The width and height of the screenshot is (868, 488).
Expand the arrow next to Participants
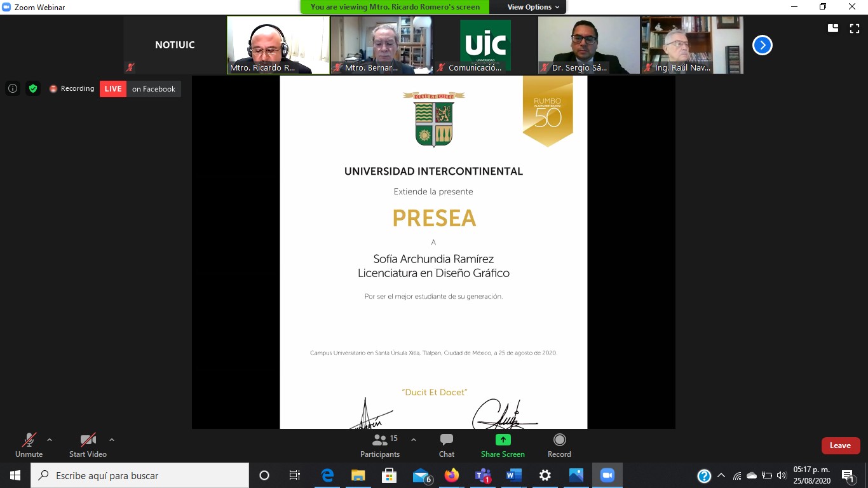click(414, 440)
